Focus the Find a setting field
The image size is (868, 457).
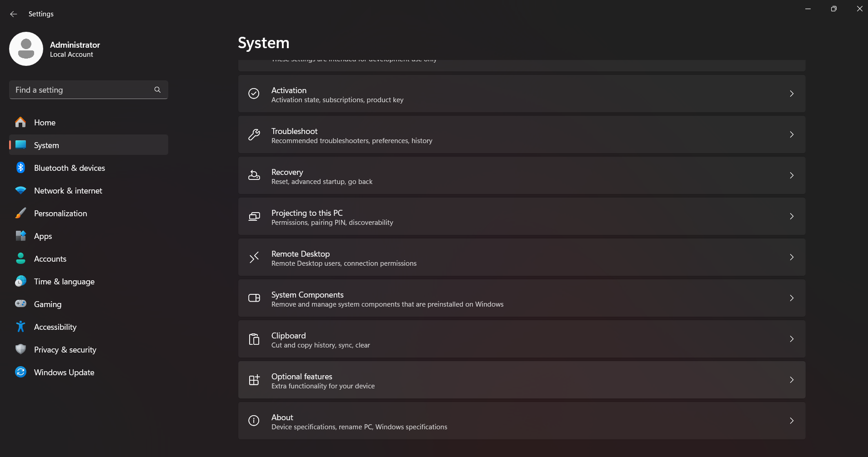coord(82,90)
